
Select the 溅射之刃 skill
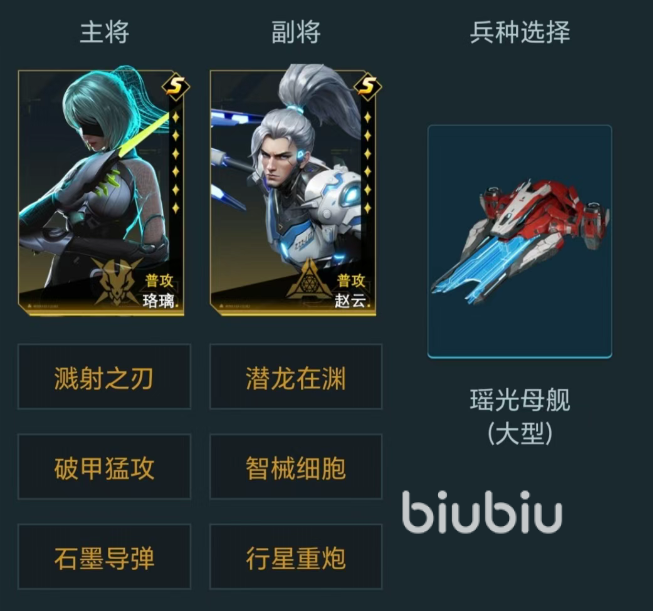pos(104,377)
